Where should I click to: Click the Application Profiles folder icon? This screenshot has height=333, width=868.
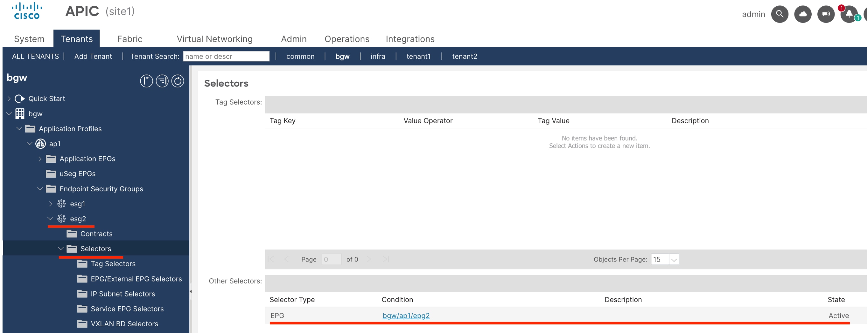point(30,128)
